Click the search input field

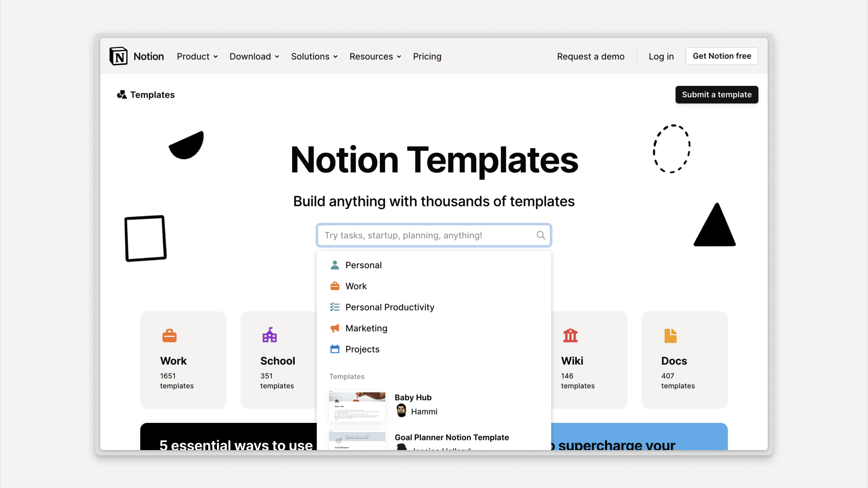(x=434, y=235)
